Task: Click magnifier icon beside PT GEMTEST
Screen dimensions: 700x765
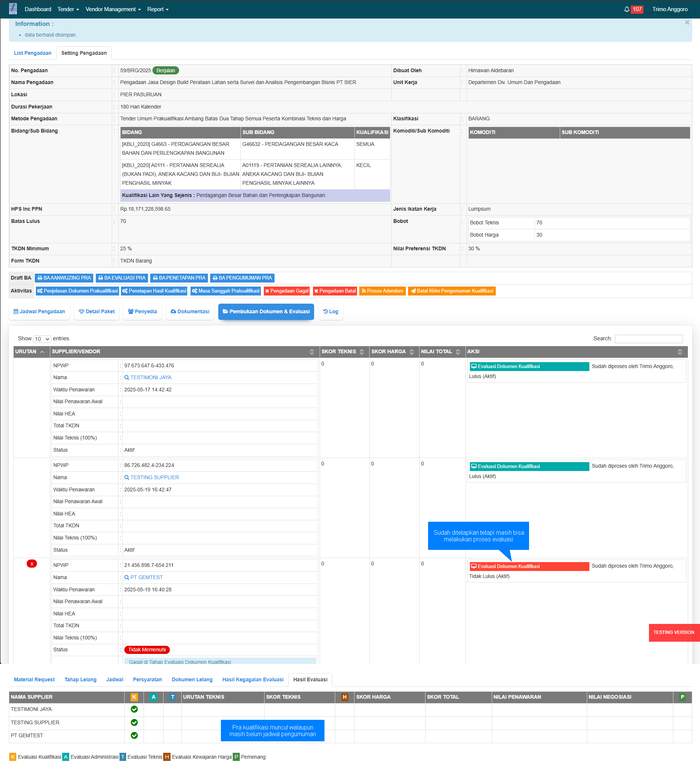Action: point(127,577)
